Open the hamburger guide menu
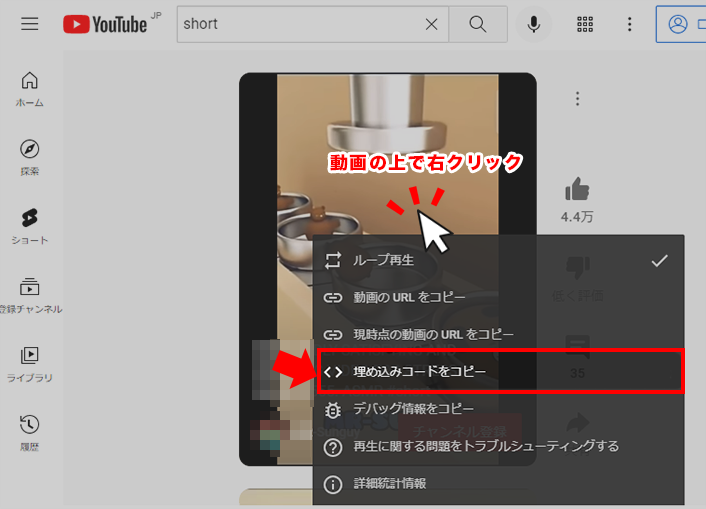 click(x=30, y=24)
